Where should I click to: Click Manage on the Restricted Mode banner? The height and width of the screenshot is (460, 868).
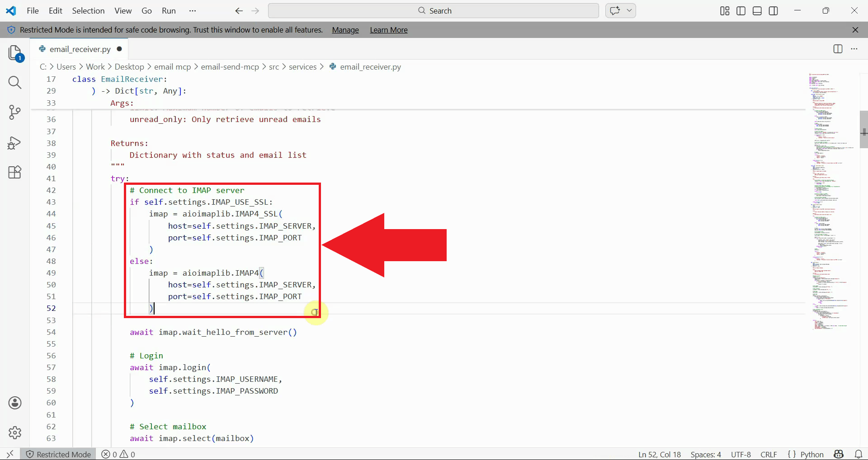coord(344,30)
